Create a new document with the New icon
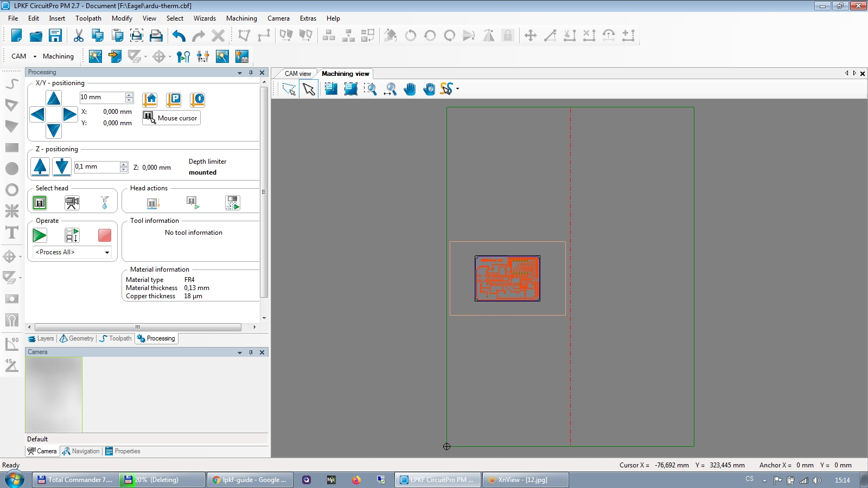The height and width of the screenshot is (488, 868). coord(16,36)
